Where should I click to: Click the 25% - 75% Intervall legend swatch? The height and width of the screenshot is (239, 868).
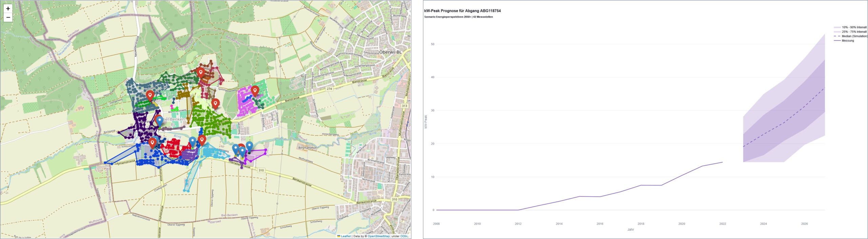click(x=837, y=32)
